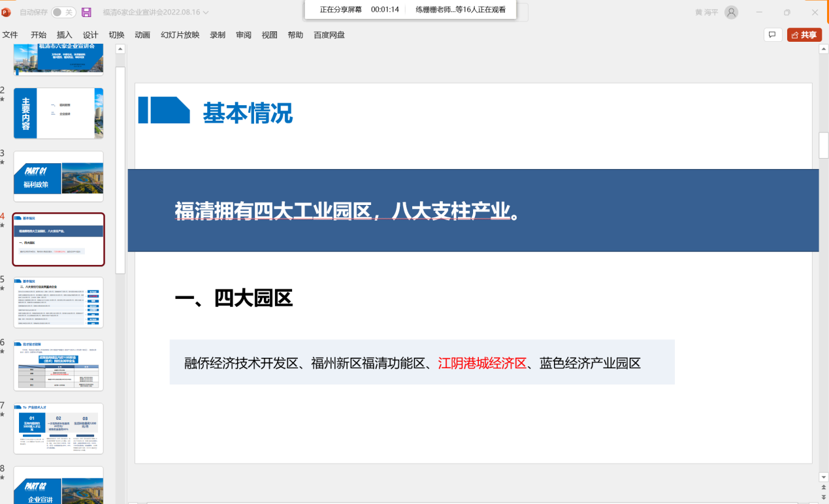Click the user account avatar icon

click(731, 12)
